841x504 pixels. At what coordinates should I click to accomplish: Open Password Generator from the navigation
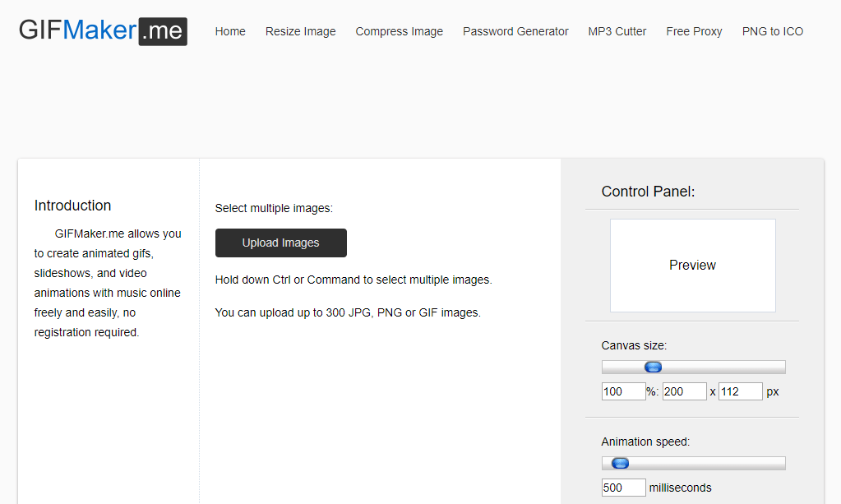515,31
